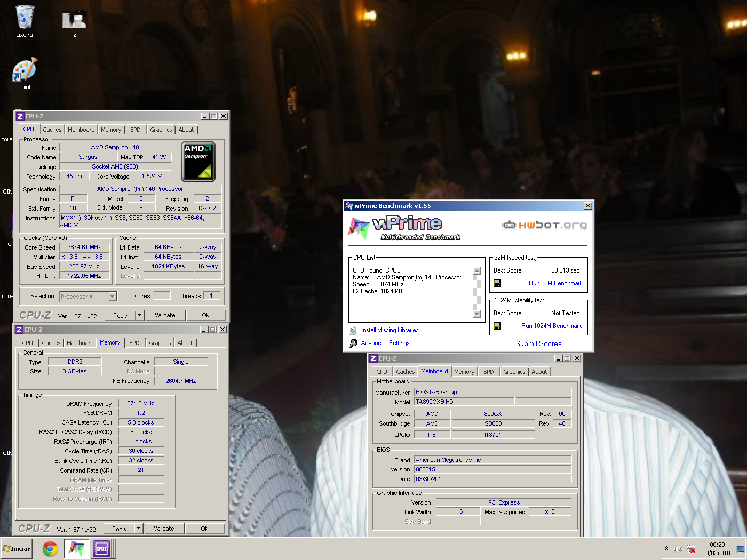The width and height of the screenshot is (747, 560).
Task: Open Tools dropdown arrow in the top CPU-Z window
Action: (139, 315)
